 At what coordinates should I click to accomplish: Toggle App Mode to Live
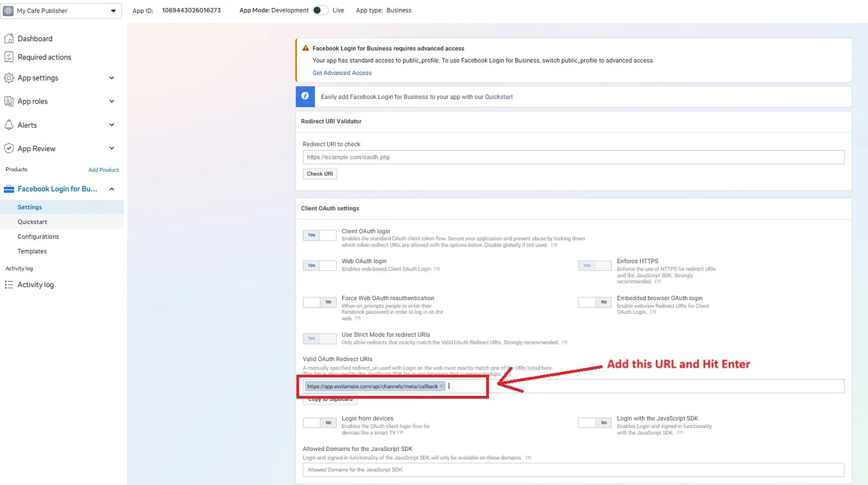pyautogui.click(x=320, y=11)
